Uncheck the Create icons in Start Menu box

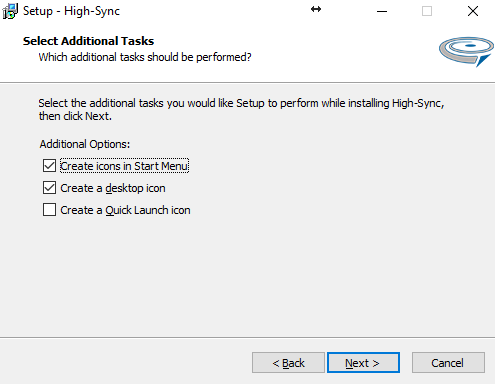tap(49, 166)
